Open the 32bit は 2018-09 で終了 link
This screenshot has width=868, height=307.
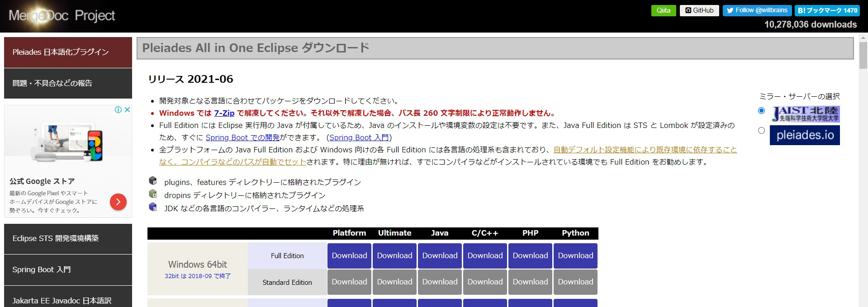(198, 276)
